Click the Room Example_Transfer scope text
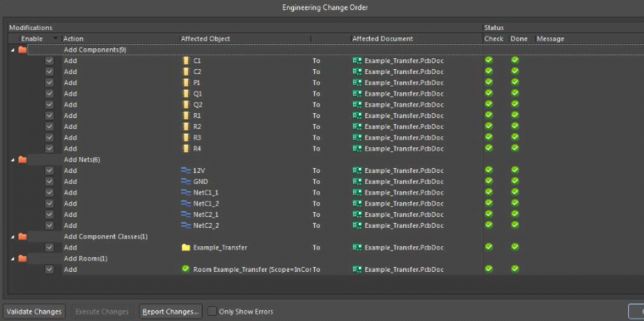This screenshot has width=644, height=321. pyautogui.click(x=252, y=269)
